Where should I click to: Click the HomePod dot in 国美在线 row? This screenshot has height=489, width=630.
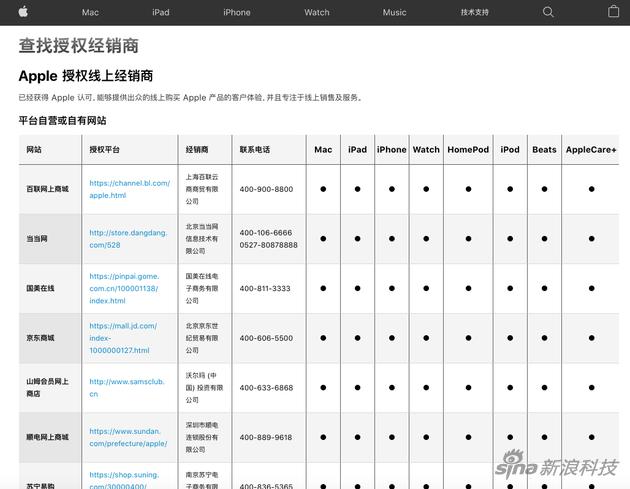[468, 288]
